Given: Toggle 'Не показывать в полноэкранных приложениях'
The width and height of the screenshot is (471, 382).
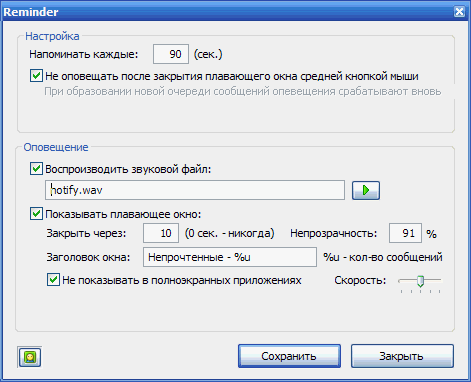Looking at the screenshot, I should (x=53, y=280).
